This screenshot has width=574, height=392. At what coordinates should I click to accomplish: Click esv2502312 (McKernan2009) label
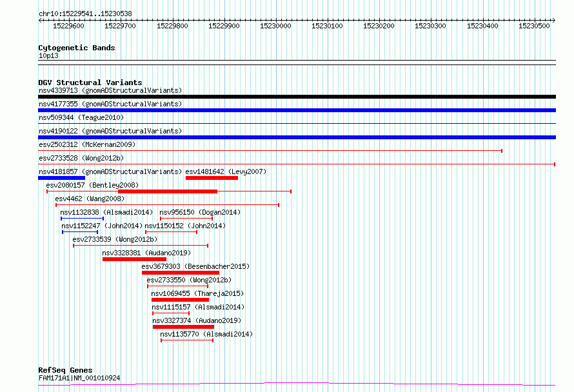[87, 144]
